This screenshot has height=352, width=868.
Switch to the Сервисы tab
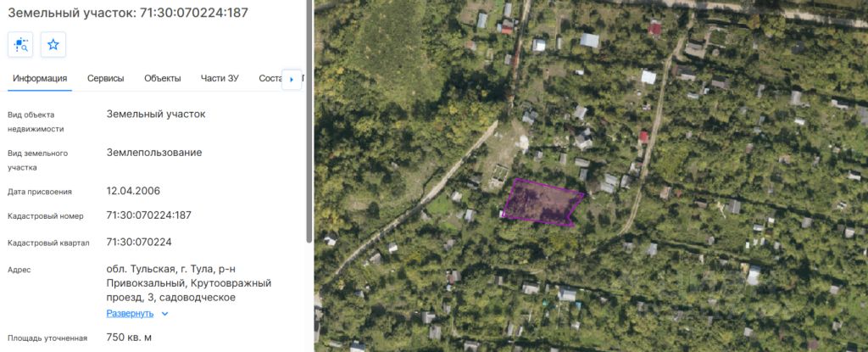[x=106, y=78]
